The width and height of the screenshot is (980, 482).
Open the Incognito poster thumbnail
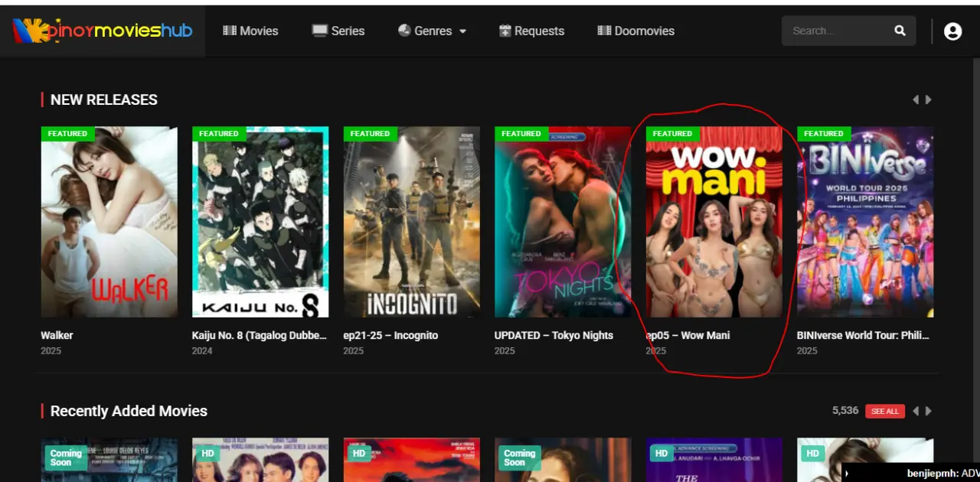(x=412, y=222)
